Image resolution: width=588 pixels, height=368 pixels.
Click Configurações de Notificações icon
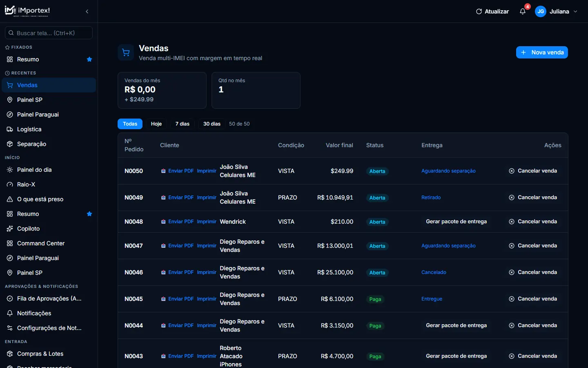[10, 328]
